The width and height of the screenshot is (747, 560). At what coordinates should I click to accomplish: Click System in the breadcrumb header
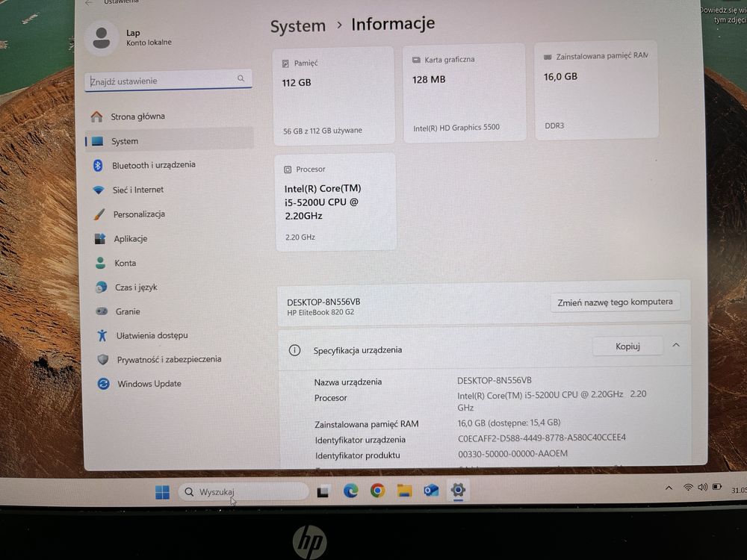point(298,25)
